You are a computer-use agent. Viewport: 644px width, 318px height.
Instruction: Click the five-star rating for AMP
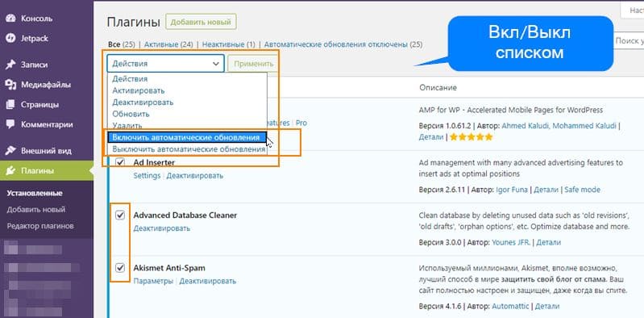point(471,137)
